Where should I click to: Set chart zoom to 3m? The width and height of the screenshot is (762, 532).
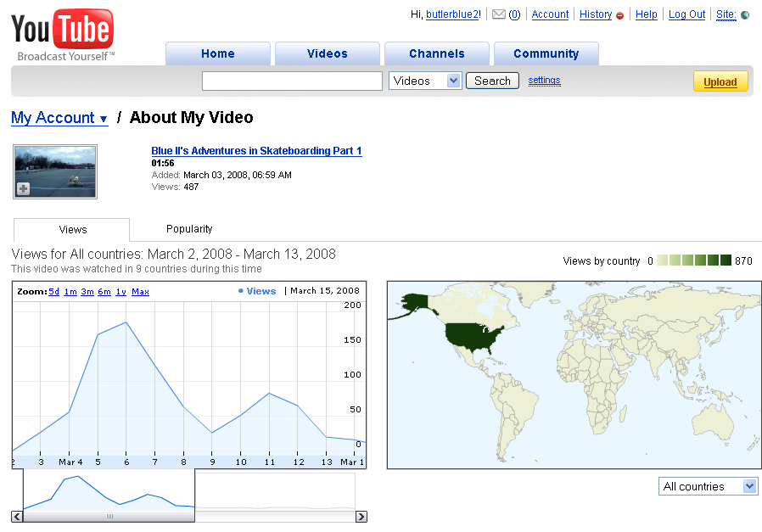coord(87,292)
